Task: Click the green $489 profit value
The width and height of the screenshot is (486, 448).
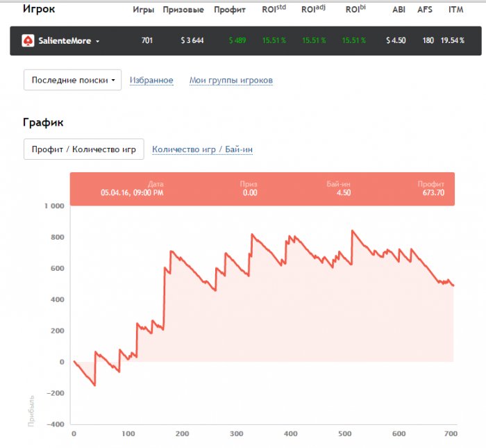Action: (x=237, y=41)
